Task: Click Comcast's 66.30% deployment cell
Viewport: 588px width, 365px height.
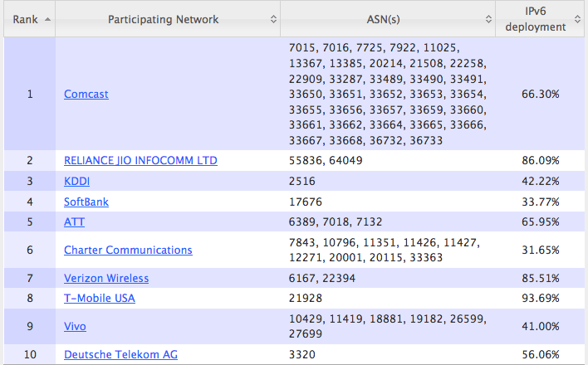Action: [x=540, y=94]
